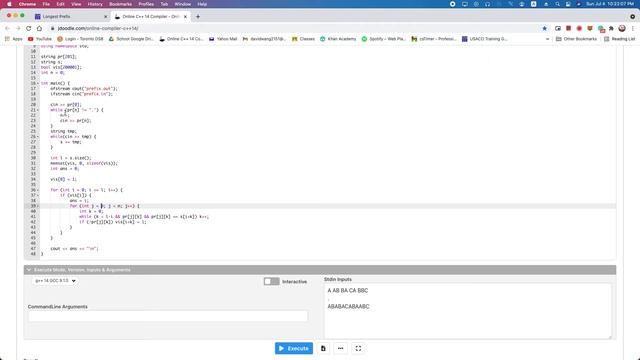
Task: Reload the jdoodle page
Action: coord(29,28)
